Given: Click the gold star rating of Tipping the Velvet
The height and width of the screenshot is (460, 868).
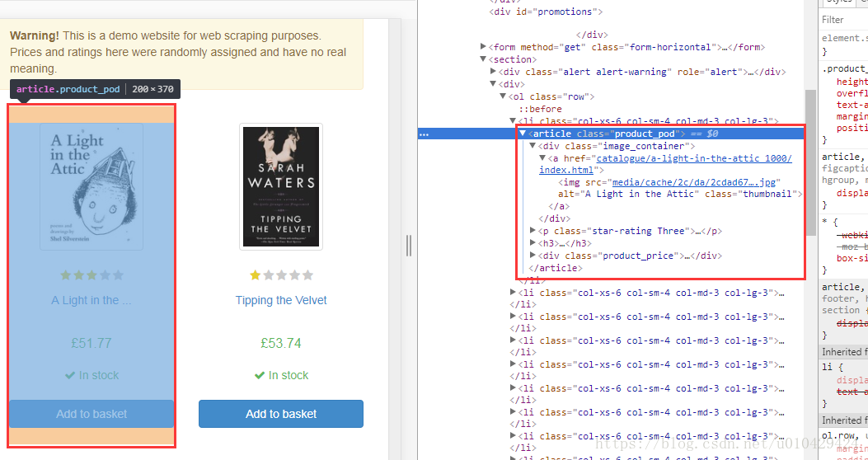Looking at the screenshot, I should pos(281,275).
